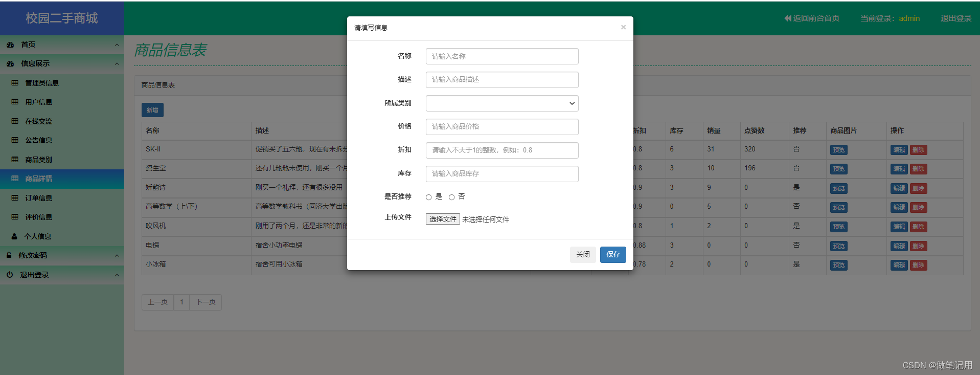980x375 pixels.
Task: Click 编辑 for the 资生堂 row
Action: pos(899,169)
